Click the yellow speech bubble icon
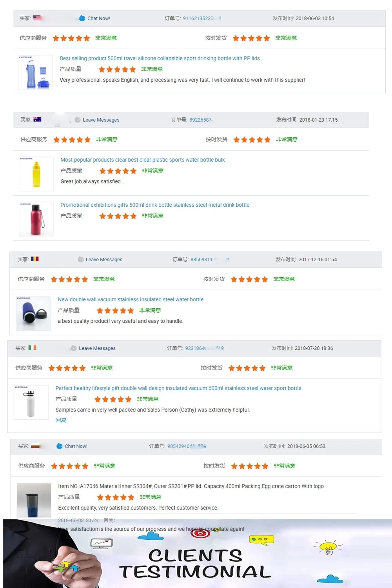Screen dimensions: 392x588 tap(261, 539)
